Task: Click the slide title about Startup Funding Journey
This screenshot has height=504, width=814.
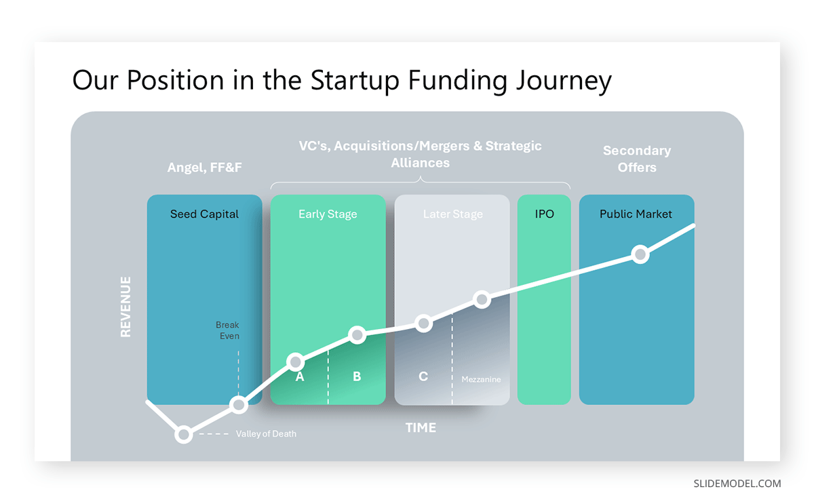Action: (342, 80)
